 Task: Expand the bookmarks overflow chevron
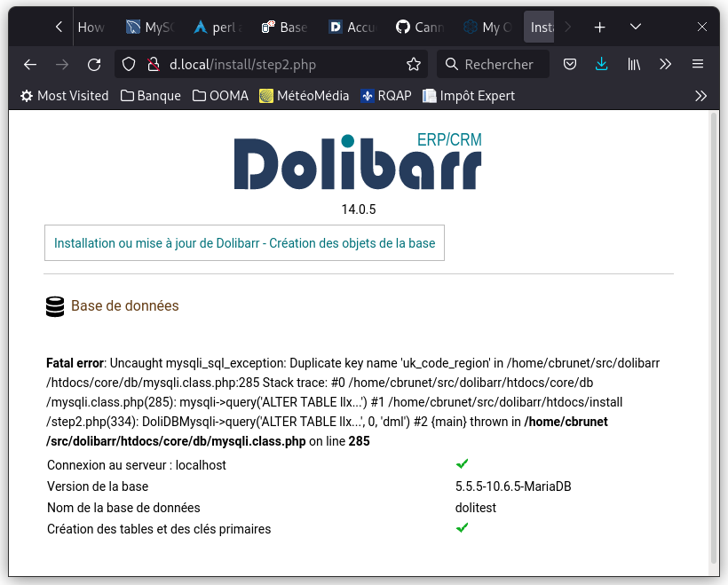tap(701, 95)
